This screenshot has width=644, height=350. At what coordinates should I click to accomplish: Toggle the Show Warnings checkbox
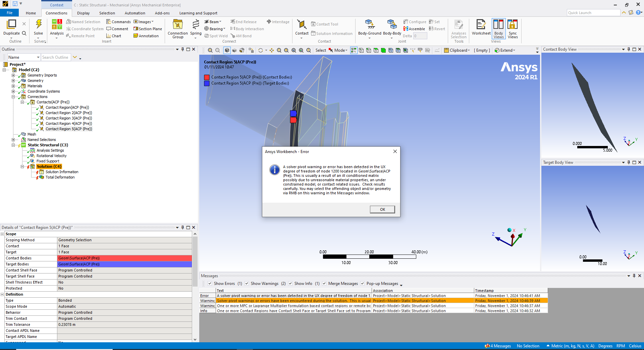pyautogui.click(x=247, y=284)
